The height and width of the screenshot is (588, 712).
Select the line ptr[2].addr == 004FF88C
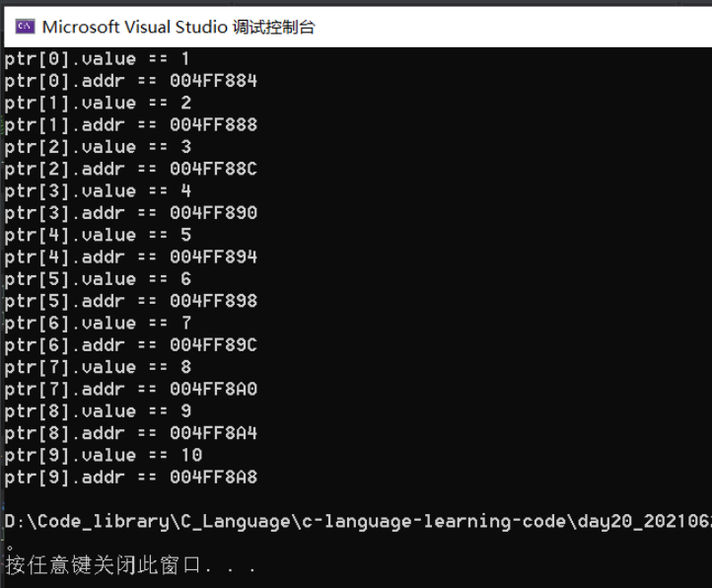pos(131,170)
